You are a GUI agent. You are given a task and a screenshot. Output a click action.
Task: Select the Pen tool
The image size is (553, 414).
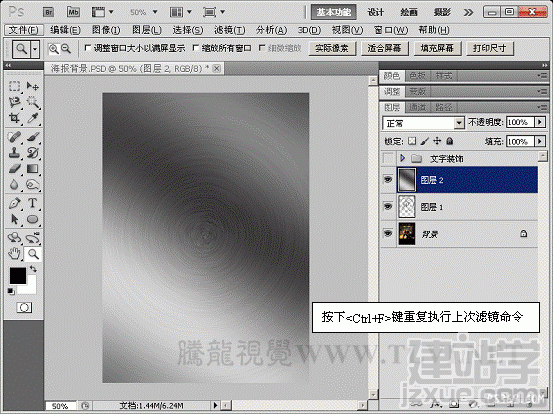click(14, 203)
